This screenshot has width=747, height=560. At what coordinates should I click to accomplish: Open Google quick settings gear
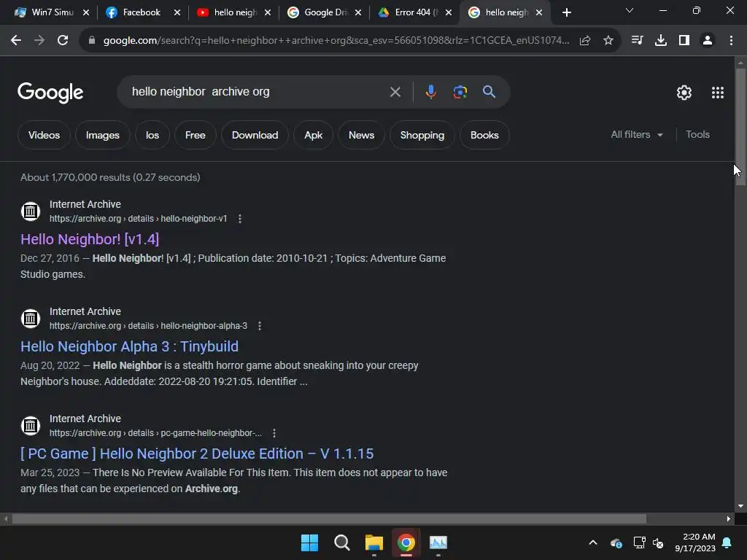[684, 93]
